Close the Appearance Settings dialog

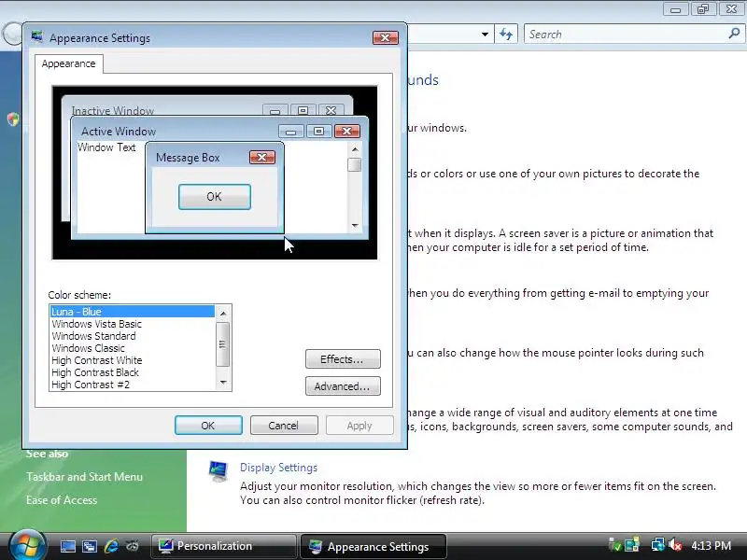(x=386, y=37)
